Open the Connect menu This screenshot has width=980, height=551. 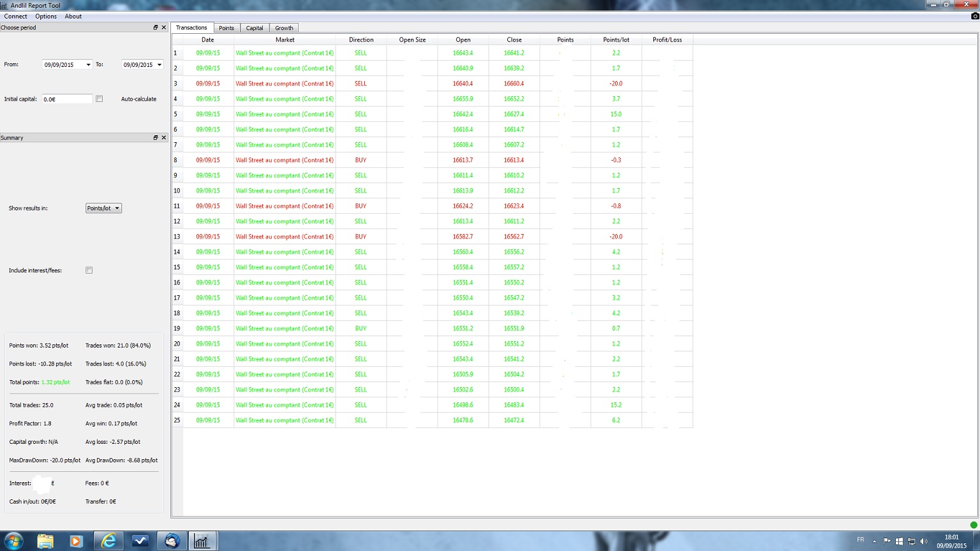[x=15, y=17]
